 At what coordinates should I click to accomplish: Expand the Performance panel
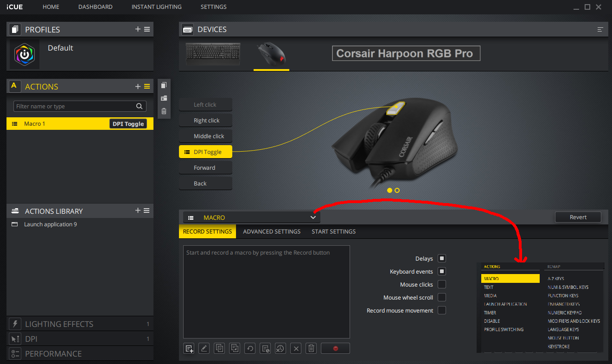80,354
